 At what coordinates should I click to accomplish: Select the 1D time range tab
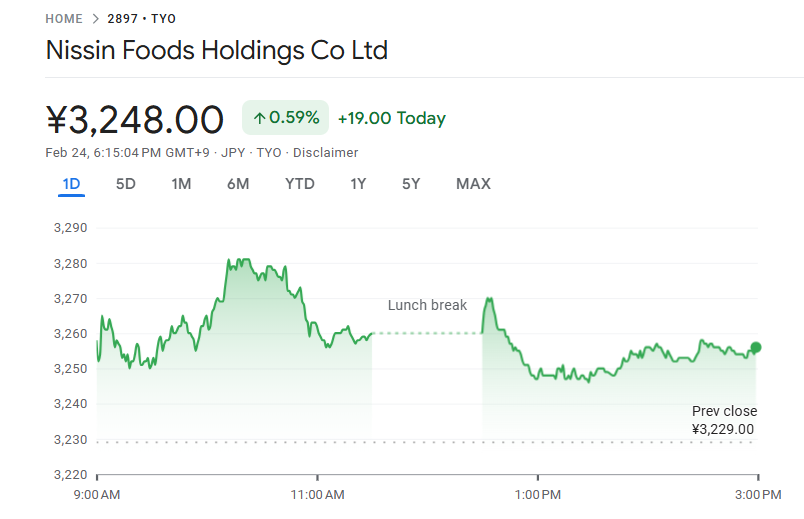pos(71,184)
